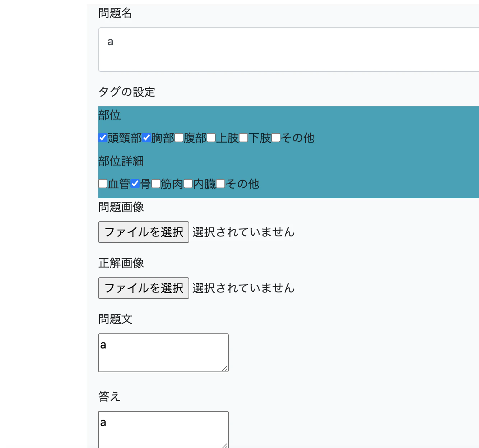Click the 選択されていません text beside 問題画像
Viewport: 479px width, 448px height.
pyautogui.click(x=243, y=232)
